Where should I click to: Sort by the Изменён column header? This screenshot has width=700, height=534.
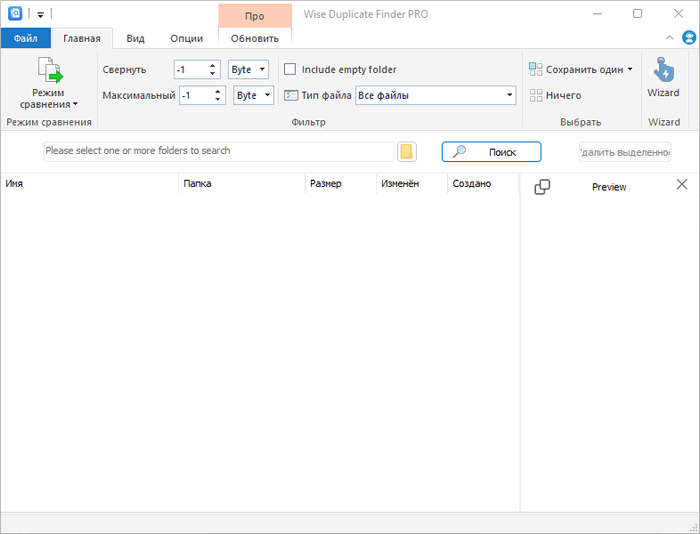[x=412, y=184]
